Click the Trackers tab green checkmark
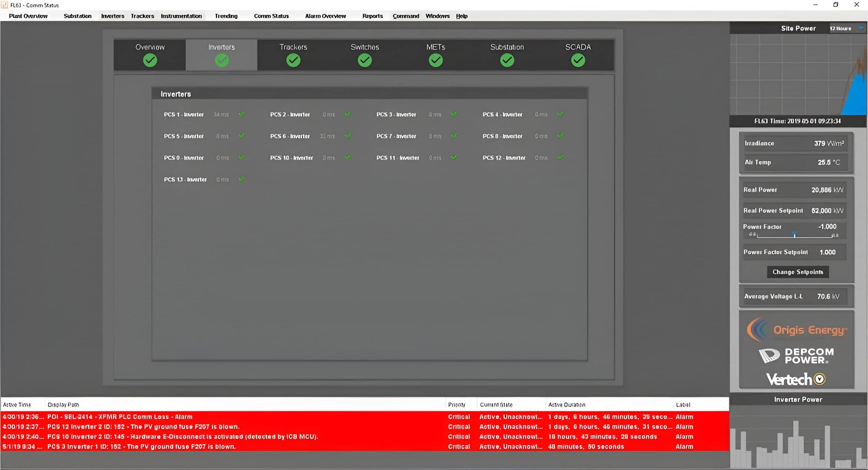Image resolution: width=868 pixels, height=470 pixels. (x=293, y=60)
